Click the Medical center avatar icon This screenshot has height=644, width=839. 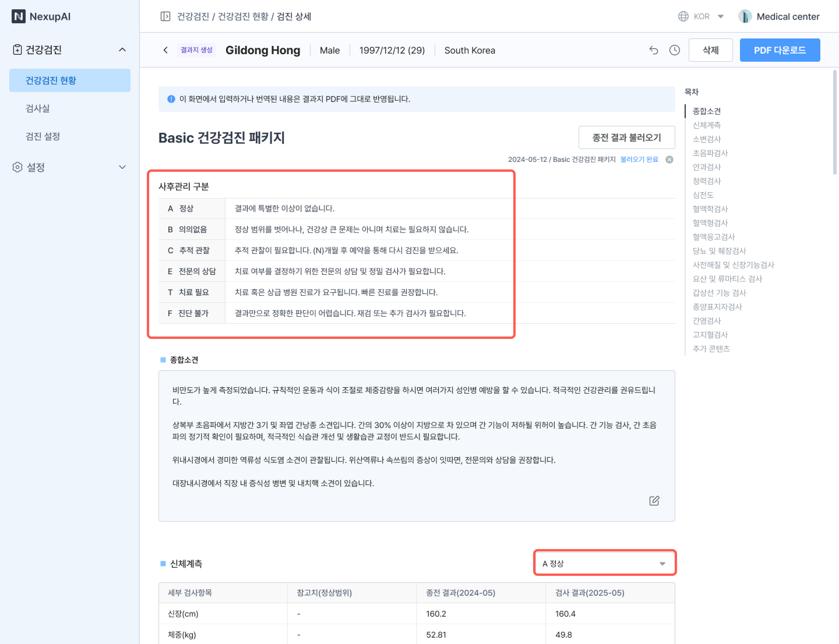pos(745,17)
